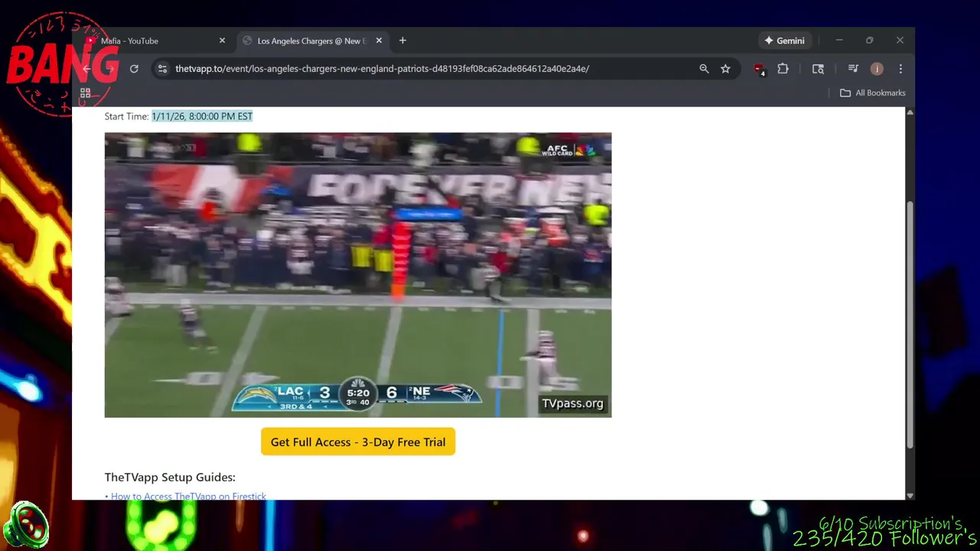Image resolution: width=980 pixels, height=551 pixels.
Task: Click the TheTVapp Setup Guides heading
Action: click(x=170, y=477)
